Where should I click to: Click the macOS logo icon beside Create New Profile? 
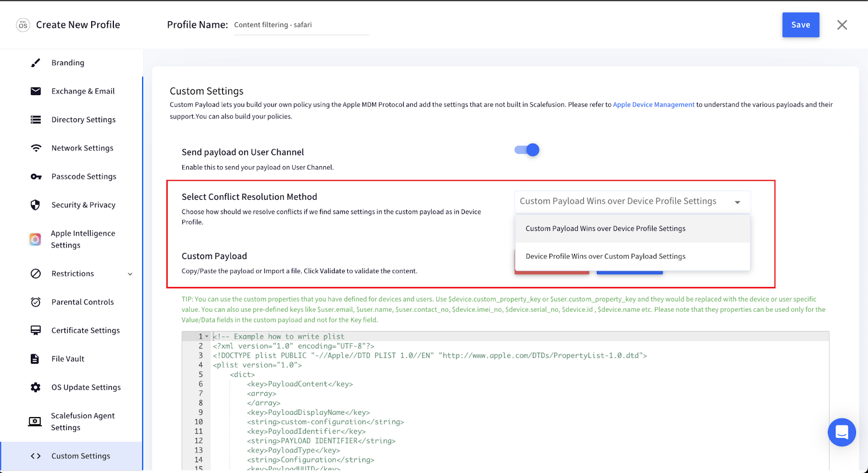(23, 25)
